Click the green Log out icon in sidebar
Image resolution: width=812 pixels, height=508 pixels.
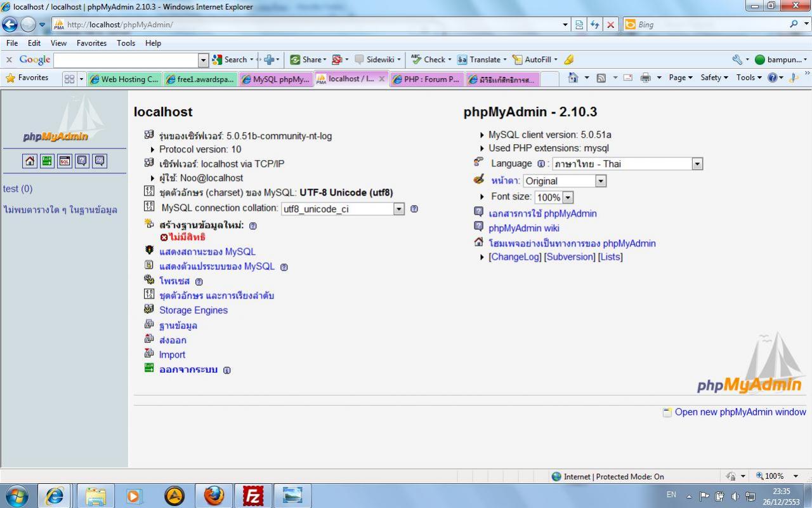pos(47,161)
